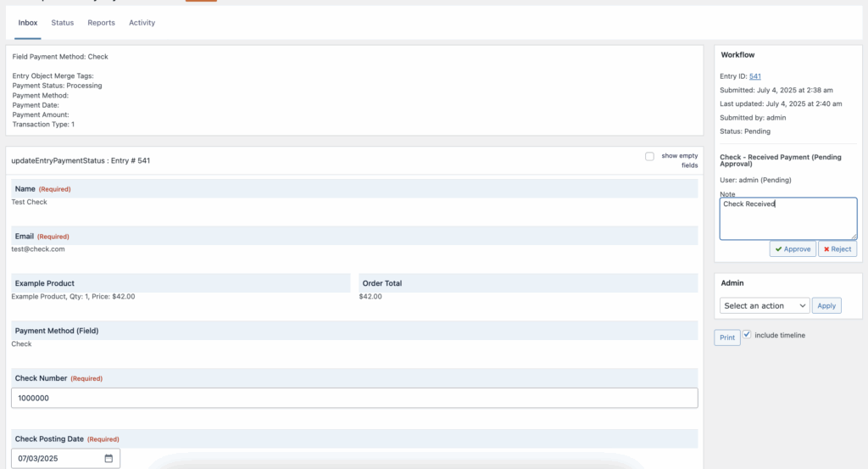Open the calendar picker icon in Check Posting Date
This screenshot has width=868, height=469.
tap(108, 459)
